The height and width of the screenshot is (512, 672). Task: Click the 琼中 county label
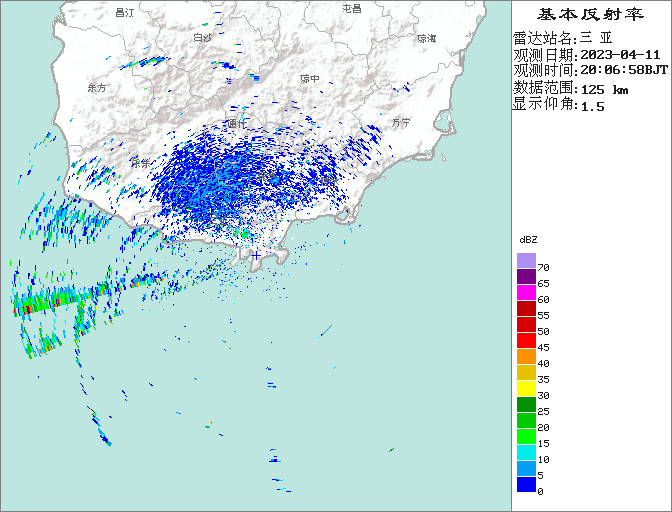[309, 79]
